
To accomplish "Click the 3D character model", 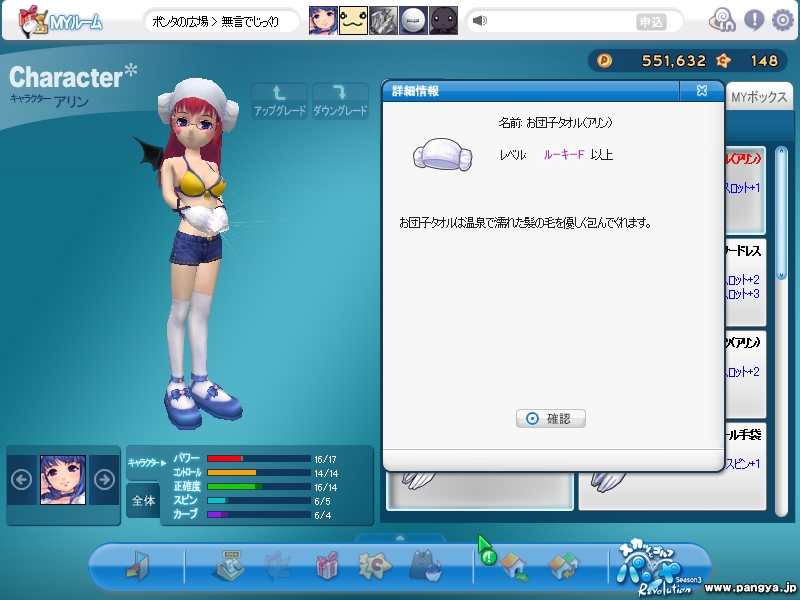I will (x=196, y=253).
